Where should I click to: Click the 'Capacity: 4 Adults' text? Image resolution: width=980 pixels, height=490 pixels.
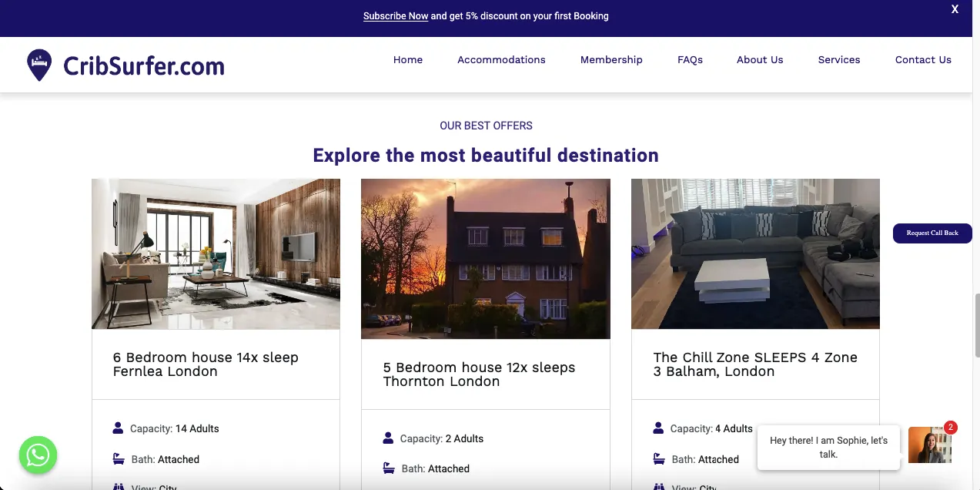pos(711,428)
